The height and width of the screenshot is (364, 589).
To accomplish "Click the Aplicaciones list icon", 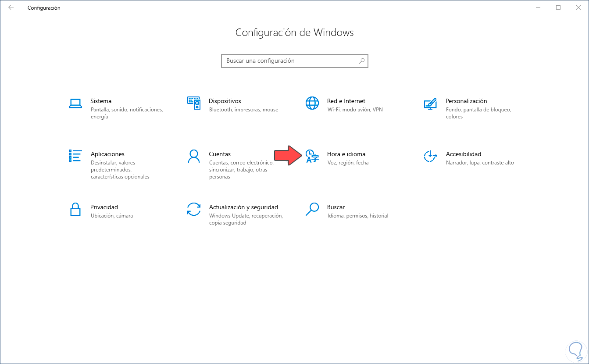I will click(x=75, y=156).
